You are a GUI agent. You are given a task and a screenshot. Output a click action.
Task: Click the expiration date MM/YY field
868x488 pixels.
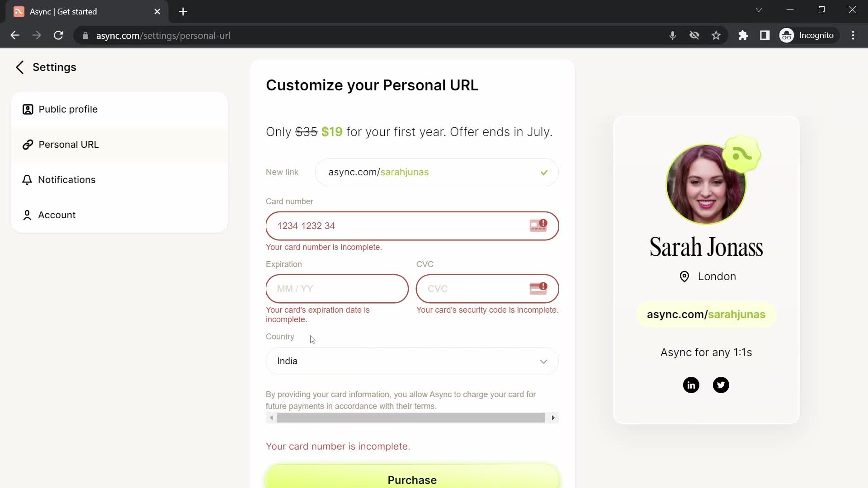(x=337, y=289)
